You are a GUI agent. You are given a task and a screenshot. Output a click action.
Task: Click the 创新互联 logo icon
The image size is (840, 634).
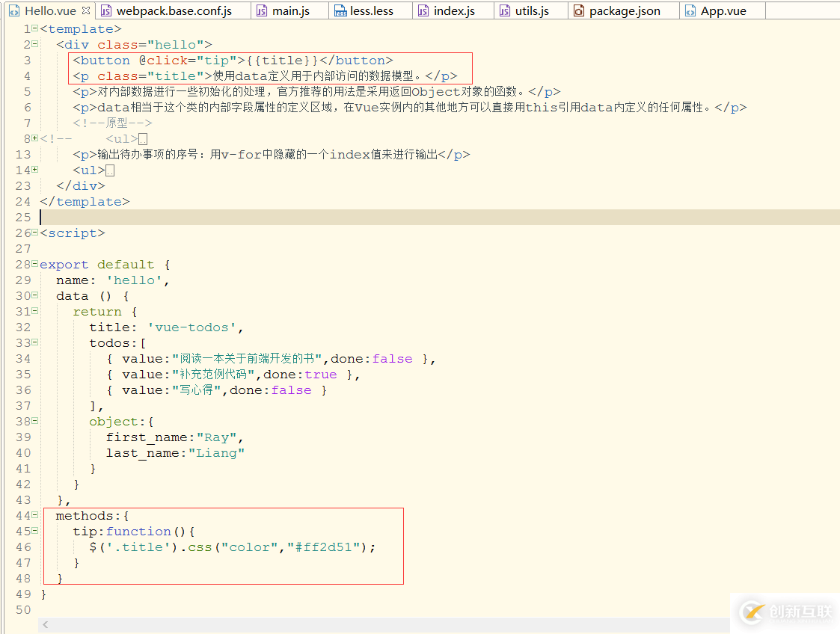[x=750, y=613]
